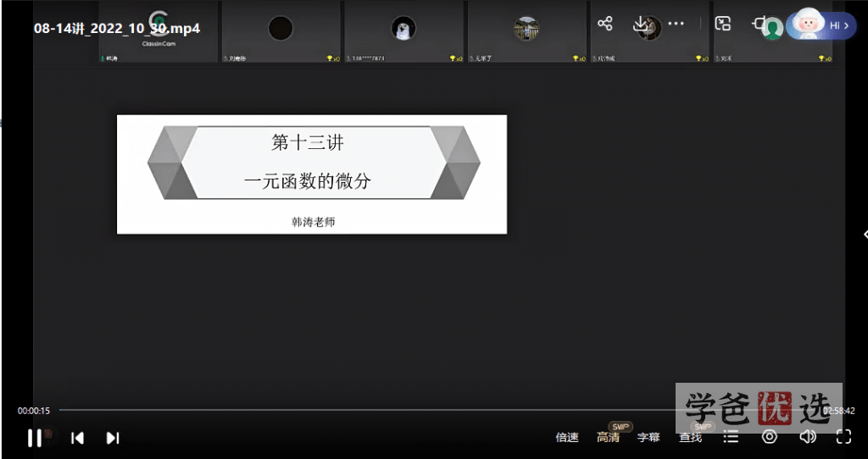Open the 字幕 subtitles option

648,438
